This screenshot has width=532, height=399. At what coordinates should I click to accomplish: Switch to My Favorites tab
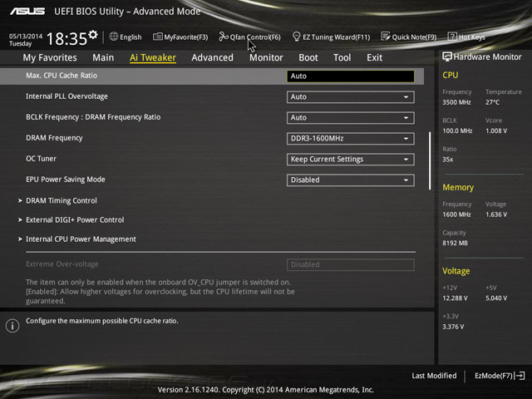pyautogui.click(x=50, y=57)
